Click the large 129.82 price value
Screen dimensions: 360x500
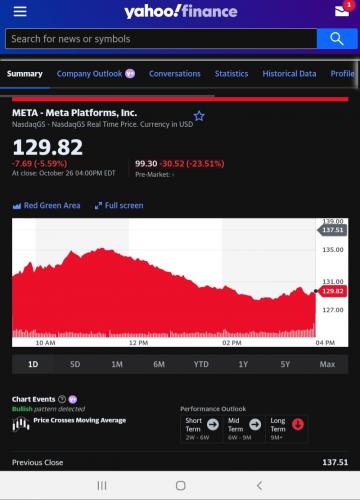tap(48, 147)
